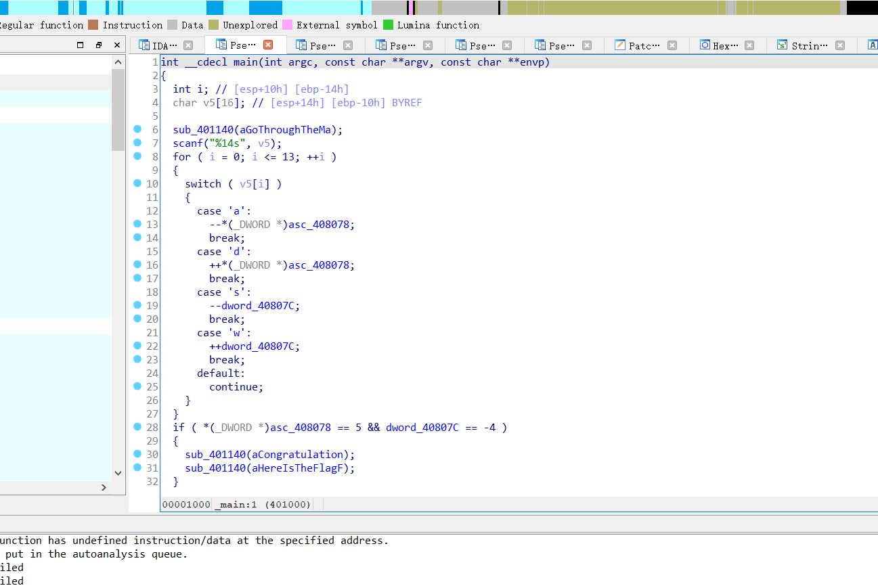Toggle breakpoint dot on line 28 if statement
Image resolution: width=878 pixels, height=588 pixels.
pos(137,427)
